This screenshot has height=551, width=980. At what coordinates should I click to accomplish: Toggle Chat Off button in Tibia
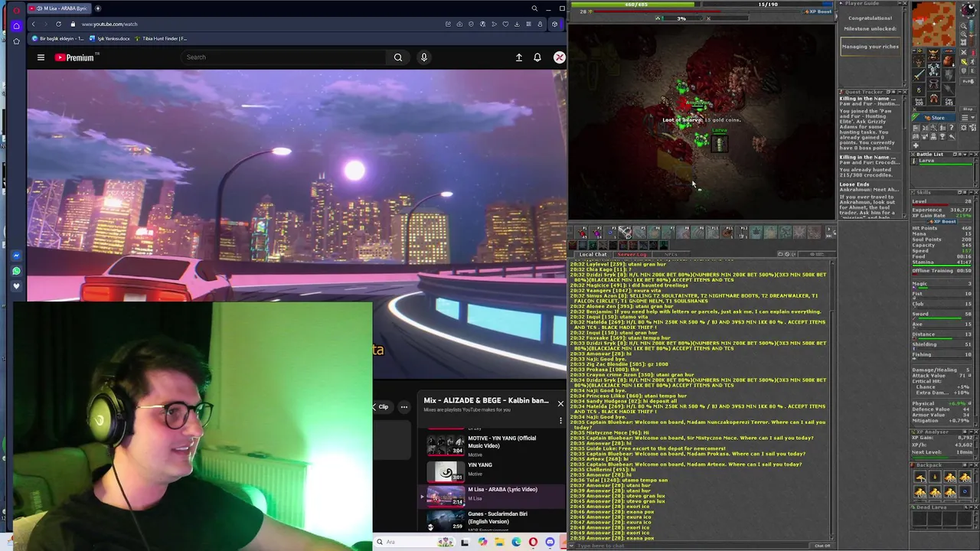822,546
